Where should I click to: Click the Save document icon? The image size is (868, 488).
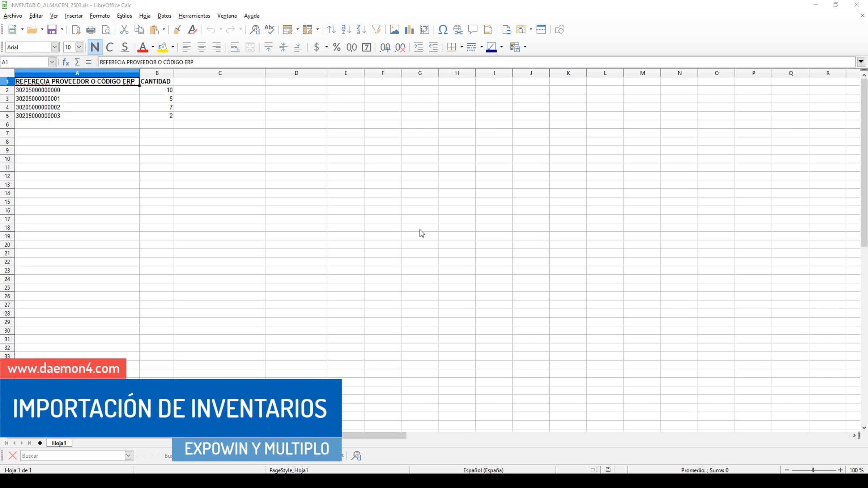52,30
